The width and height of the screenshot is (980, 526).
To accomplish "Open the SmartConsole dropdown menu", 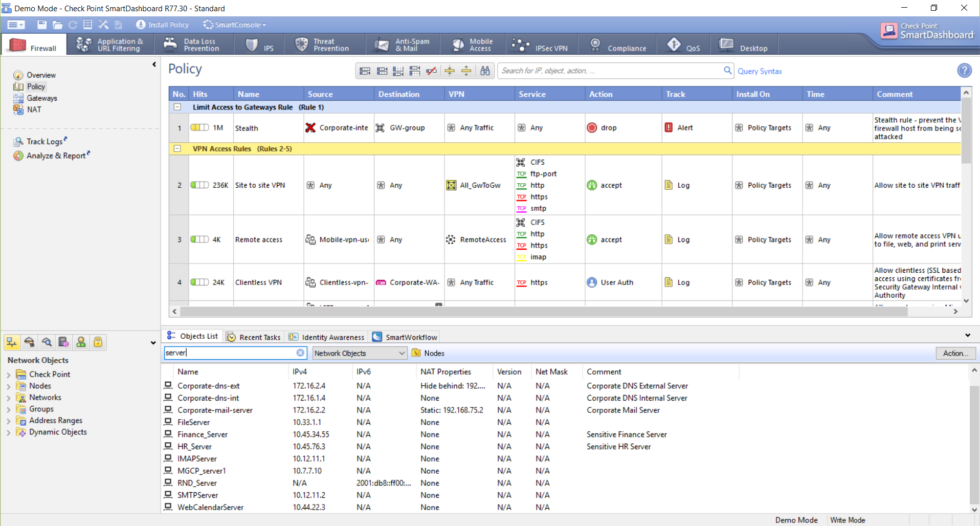I will click(235, 25).
